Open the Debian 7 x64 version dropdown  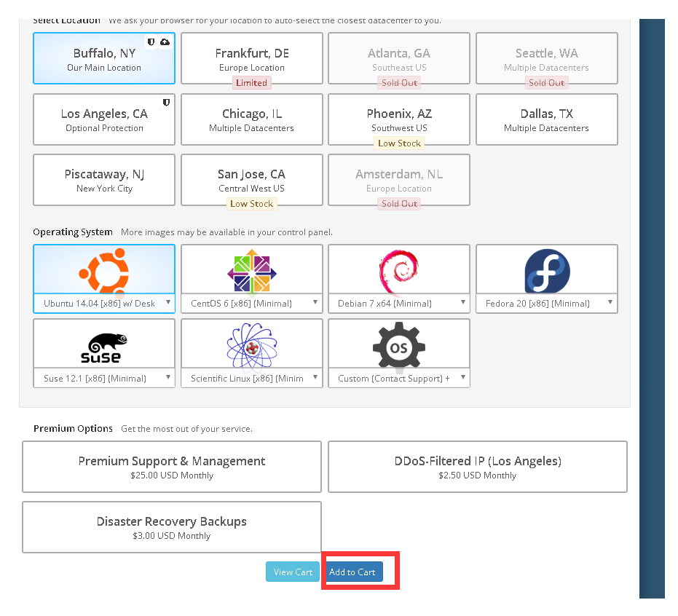click(399, 304)
